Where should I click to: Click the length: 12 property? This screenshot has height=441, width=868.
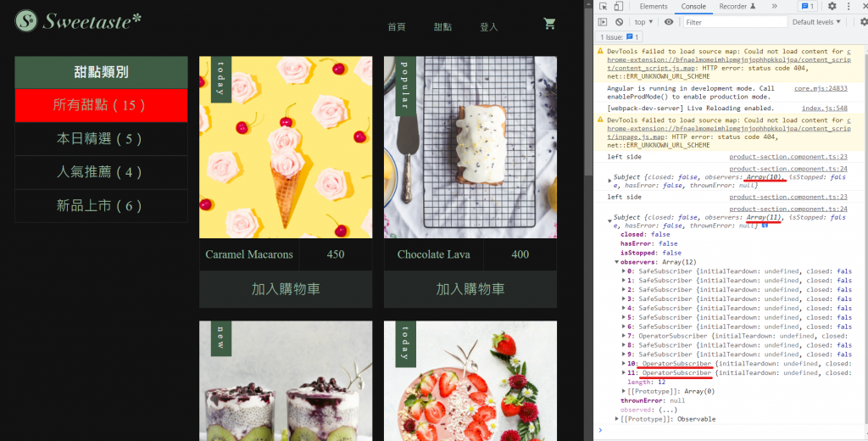(646, 382)
